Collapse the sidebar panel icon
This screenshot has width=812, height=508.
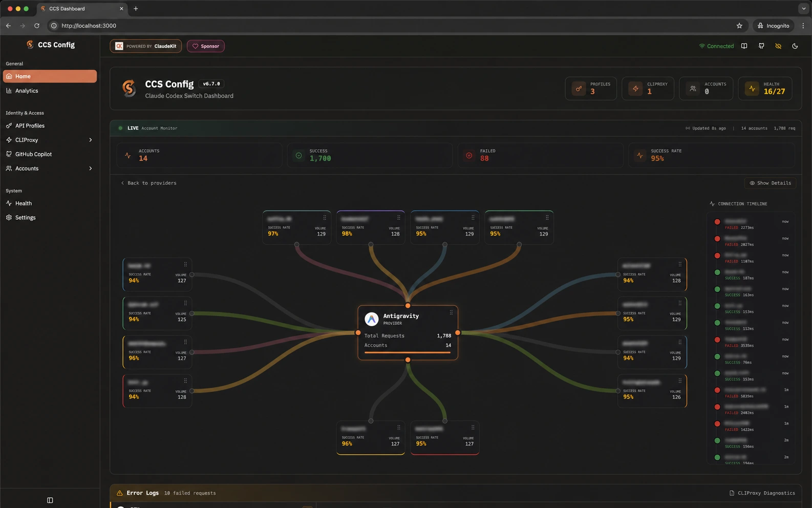50,500
